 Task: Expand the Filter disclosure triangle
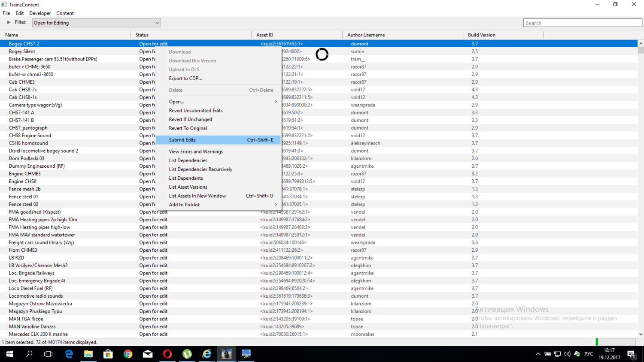pos(9,22)
